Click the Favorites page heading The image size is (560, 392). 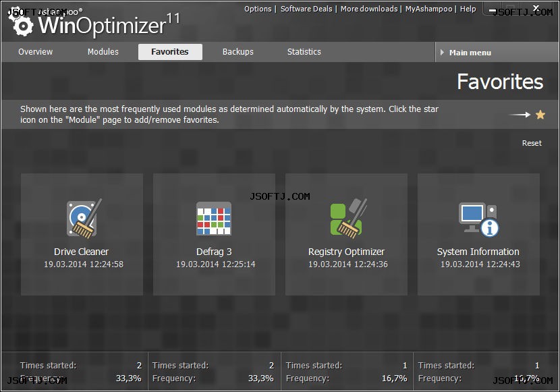coord(500,82)
